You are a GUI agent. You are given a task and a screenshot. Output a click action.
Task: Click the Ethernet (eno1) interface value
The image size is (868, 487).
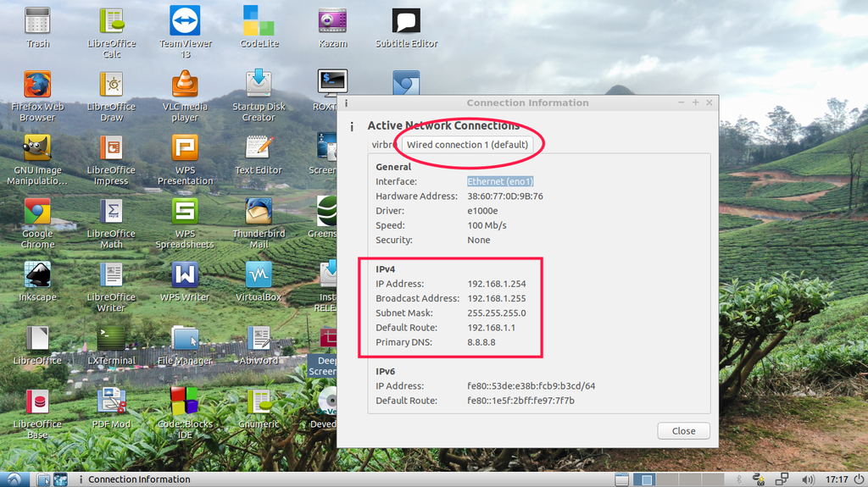pyautogui.click(x=500, y=181)
